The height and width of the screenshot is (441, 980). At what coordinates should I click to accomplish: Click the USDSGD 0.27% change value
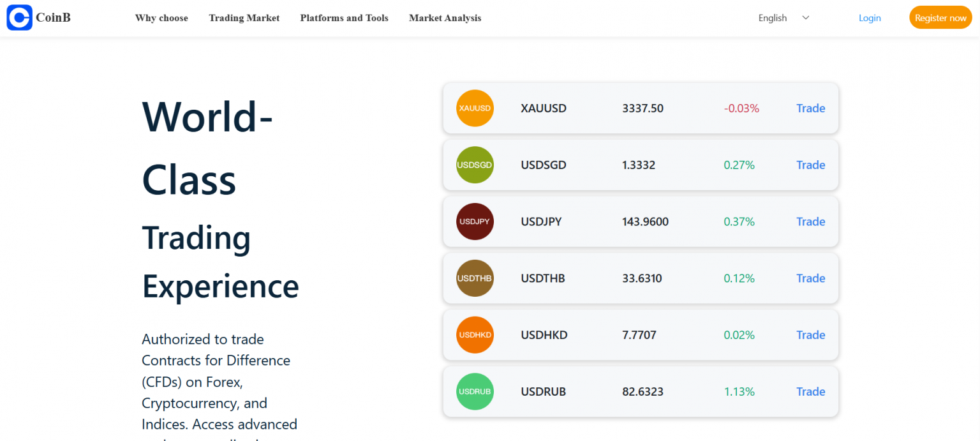[x=739, y=165]
